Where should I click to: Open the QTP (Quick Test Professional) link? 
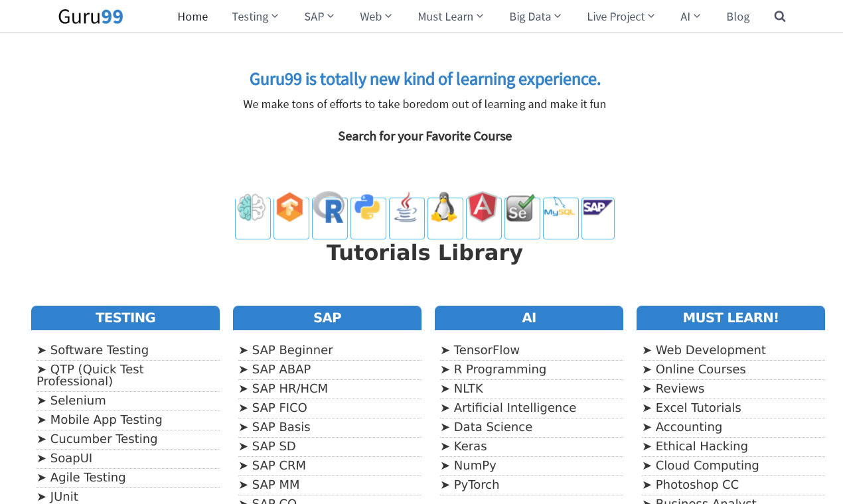tap(90, 375)
